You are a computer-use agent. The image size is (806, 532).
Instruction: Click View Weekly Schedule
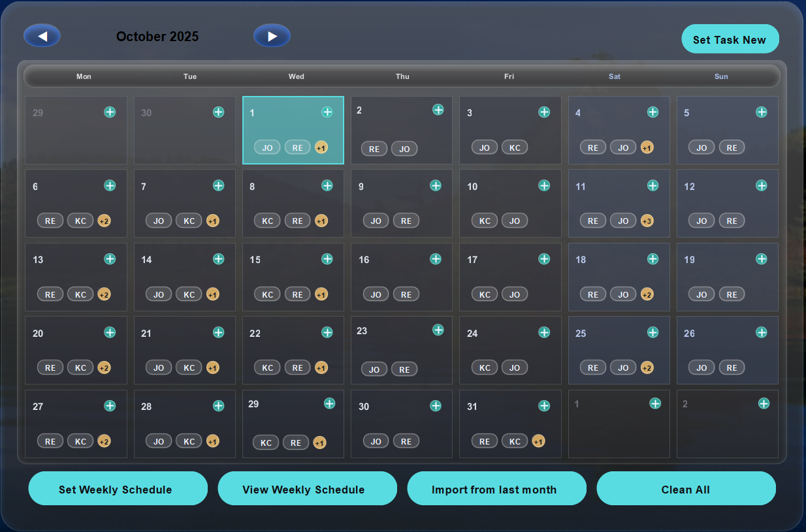click(307, 488)
